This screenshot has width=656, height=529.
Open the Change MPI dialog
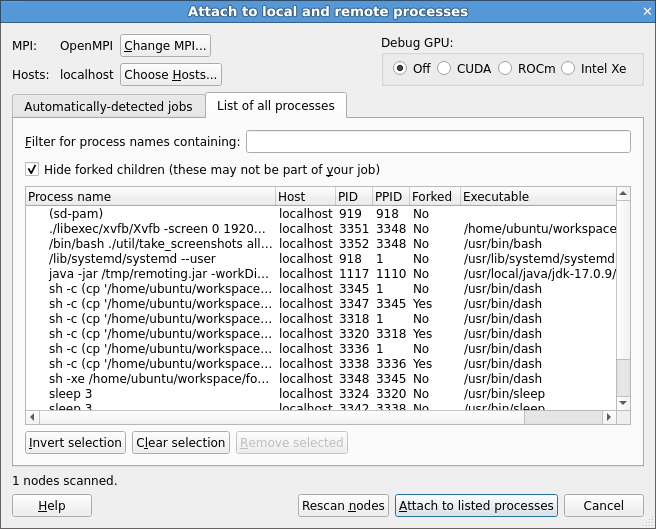pyautogui.click(x=166, y=45)
